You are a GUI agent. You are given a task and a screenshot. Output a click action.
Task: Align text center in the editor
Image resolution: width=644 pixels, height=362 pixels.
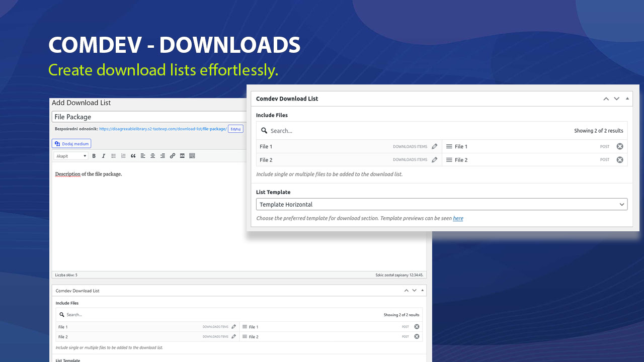pos(153,156)
